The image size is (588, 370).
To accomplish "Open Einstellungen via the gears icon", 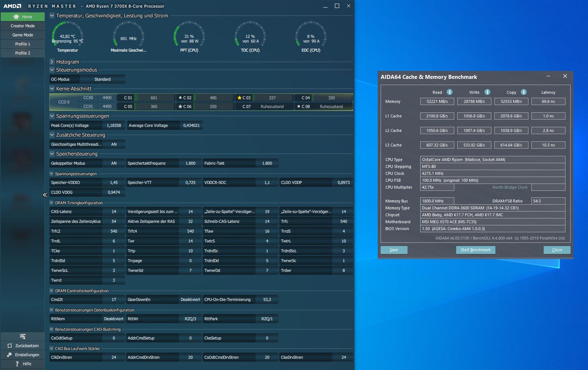I will click(x=9, y=355).
